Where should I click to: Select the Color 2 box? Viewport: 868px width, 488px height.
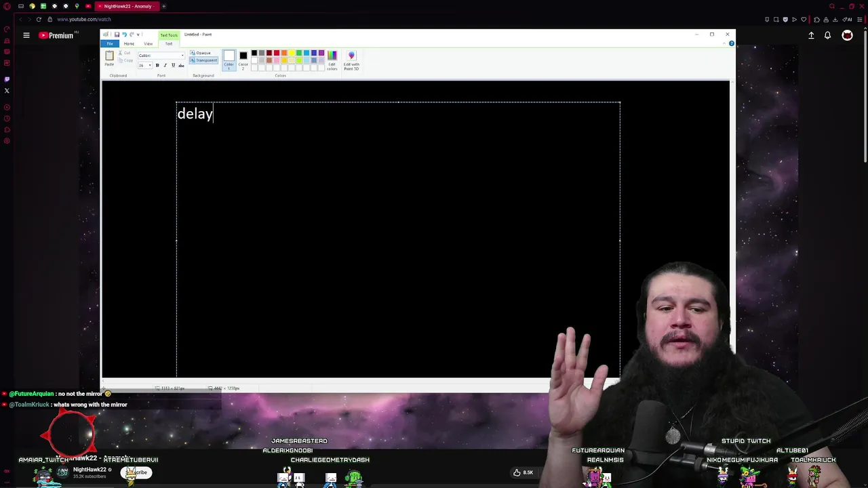click(243, 60)
